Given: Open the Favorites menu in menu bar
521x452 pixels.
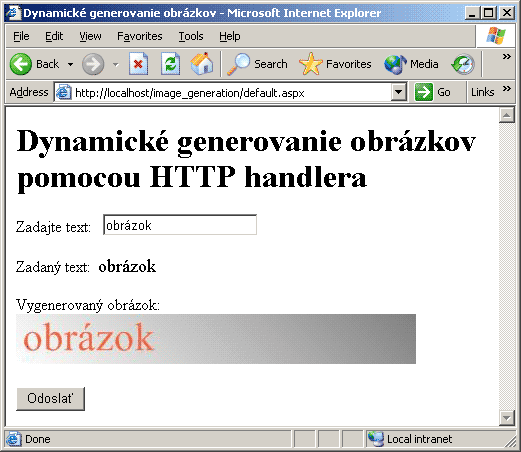Looking at the screenshot, I should point(140,36).
